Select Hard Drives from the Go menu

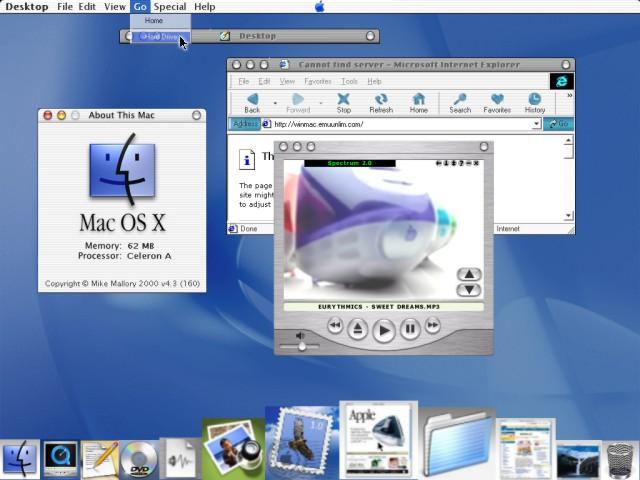click(160, 37)
